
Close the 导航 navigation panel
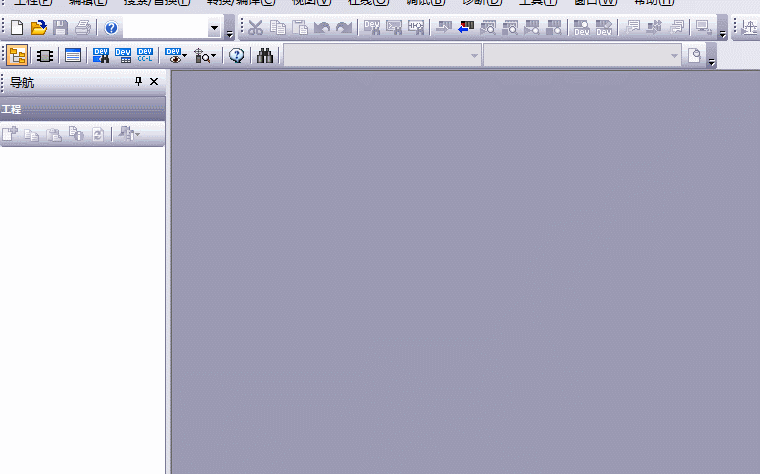pos(153,82)
